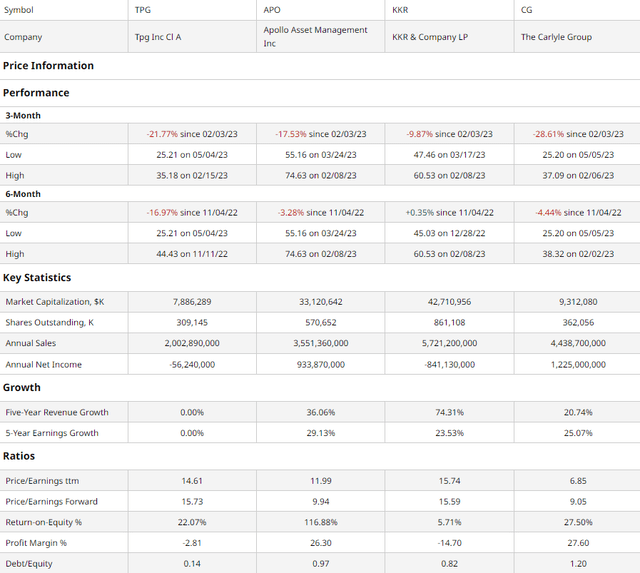The width and height of the screenshot is (640, 573).
Task: Select CG debt/equity value 1.20
Action: pos(578,564)
